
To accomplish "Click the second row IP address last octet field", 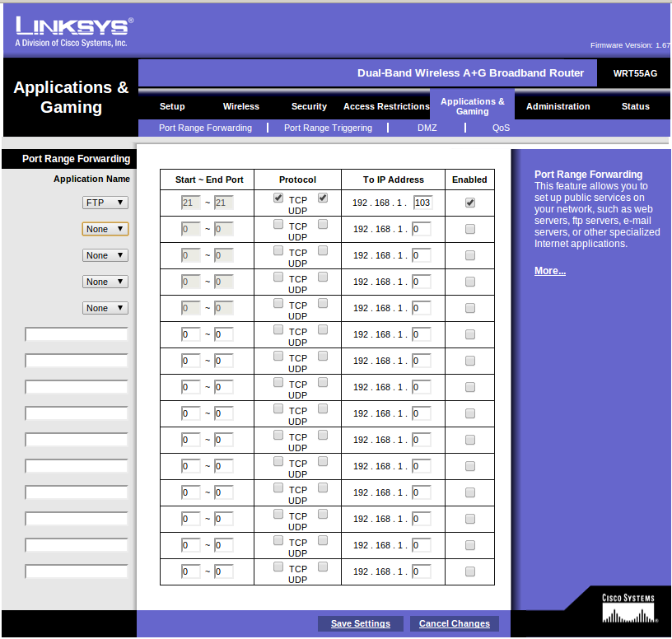I will (x=422, y=229).
